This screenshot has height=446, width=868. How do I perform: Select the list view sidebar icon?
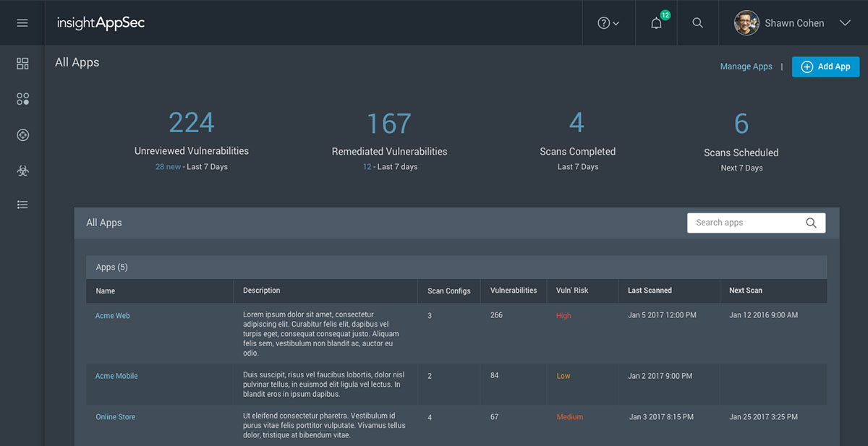coord(22,205)
